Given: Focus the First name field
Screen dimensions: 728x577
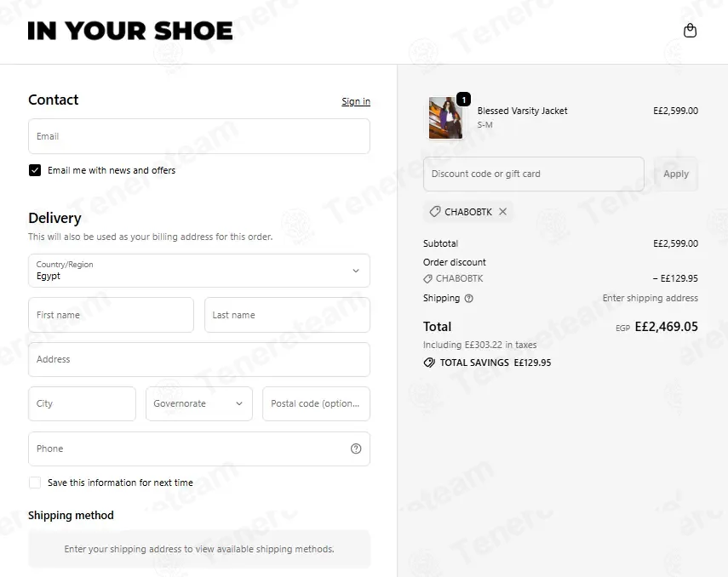Looking at the screenshot, I should [111, 315].
